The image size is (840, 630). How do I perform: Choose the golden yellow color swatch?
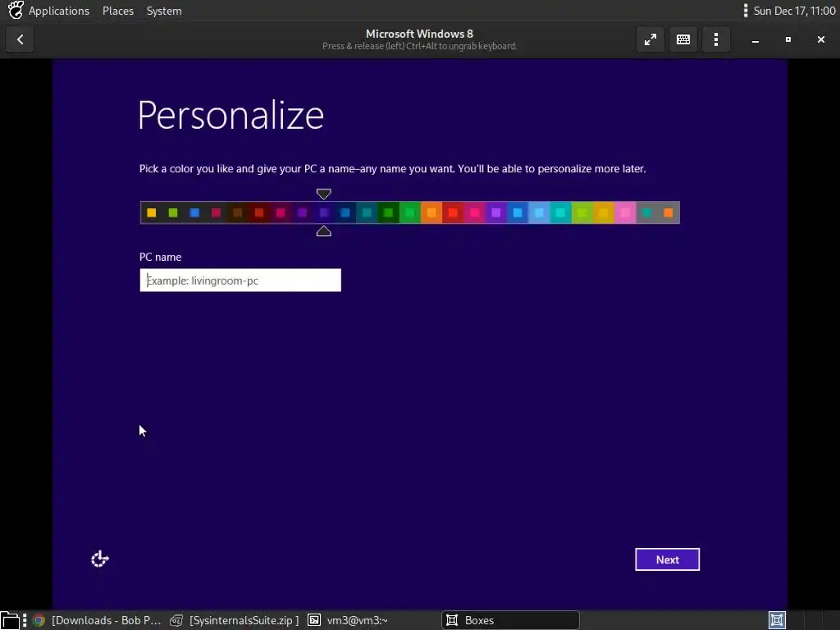coord(603,212)
